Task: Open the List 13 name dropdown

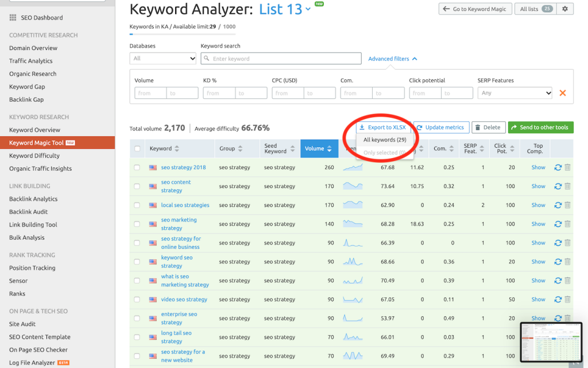Action: coord(285,9)
